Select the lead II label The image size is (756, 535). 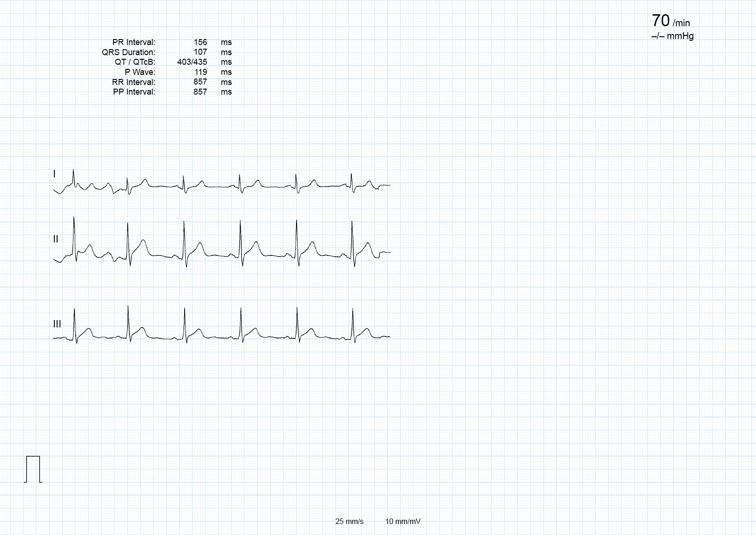[56, 239]
